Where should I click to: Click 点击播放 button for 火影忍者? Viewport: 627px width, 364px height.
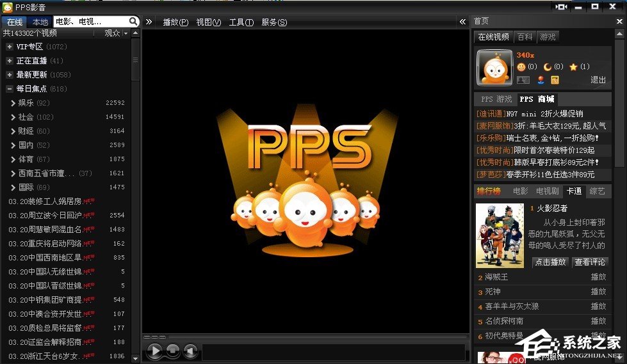coord(550,262)
